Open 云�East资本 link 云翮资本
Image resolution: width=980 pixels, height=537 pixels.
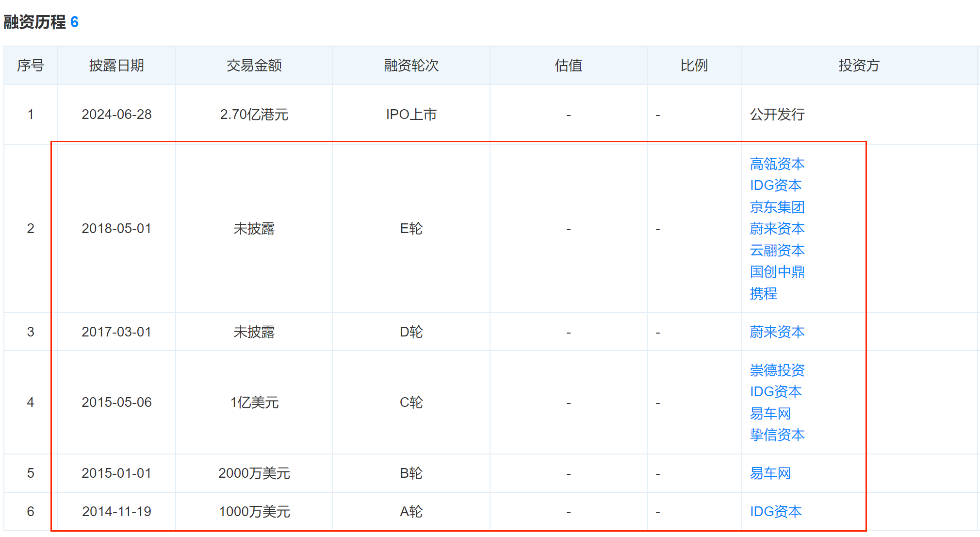click(777, 251)
